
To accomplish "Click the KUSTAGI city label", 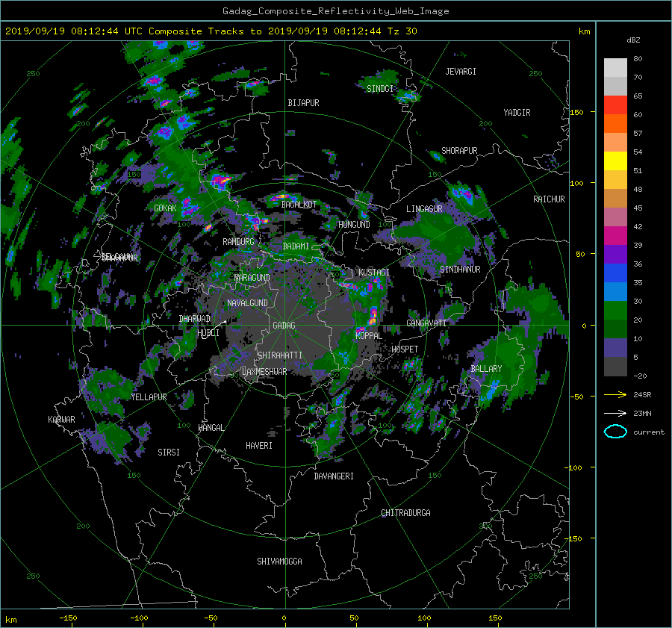I will click(374, 273).
